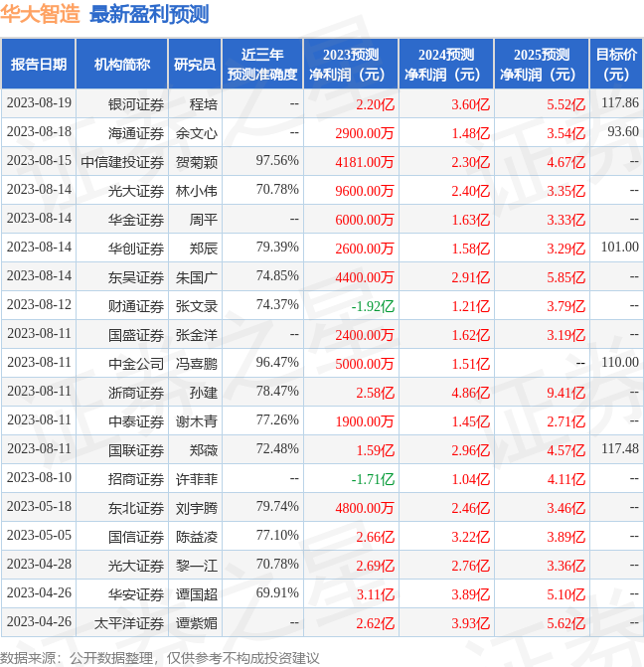644x667 pixels.
Task: Click analyst name 林小伟
Action: [x=197, y=191]
